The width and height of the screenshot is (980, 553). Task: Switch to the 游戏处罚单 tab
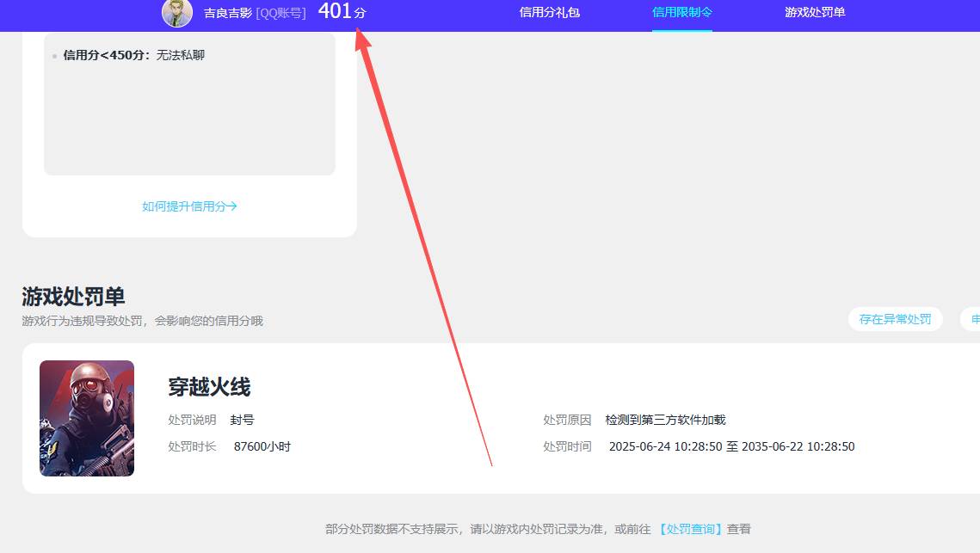[x=814, y=12]
